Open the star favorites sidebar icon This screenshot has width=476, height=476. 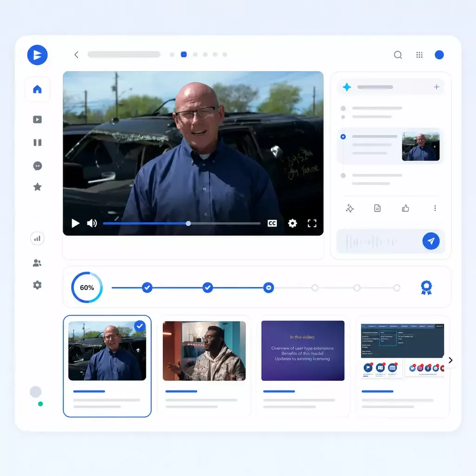point(37,187)
